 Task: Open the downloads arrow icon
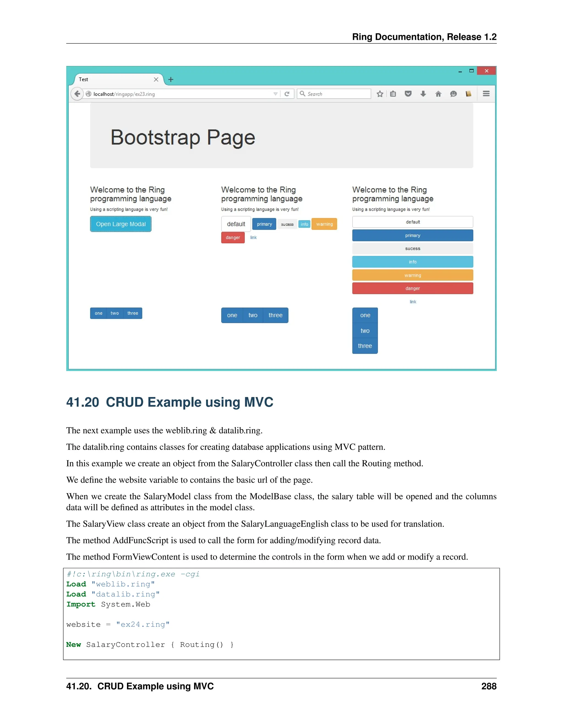point(423,94)
